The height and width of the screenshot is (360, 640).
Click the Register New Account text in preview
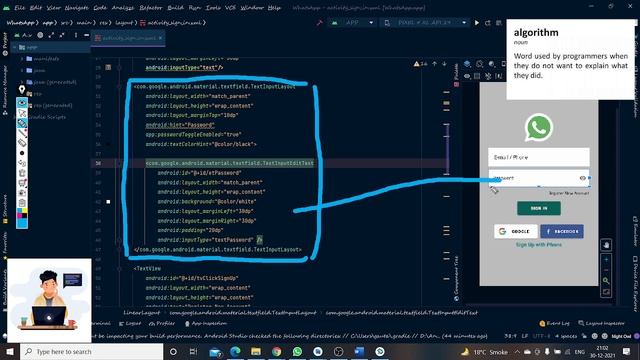click(569, 193)
